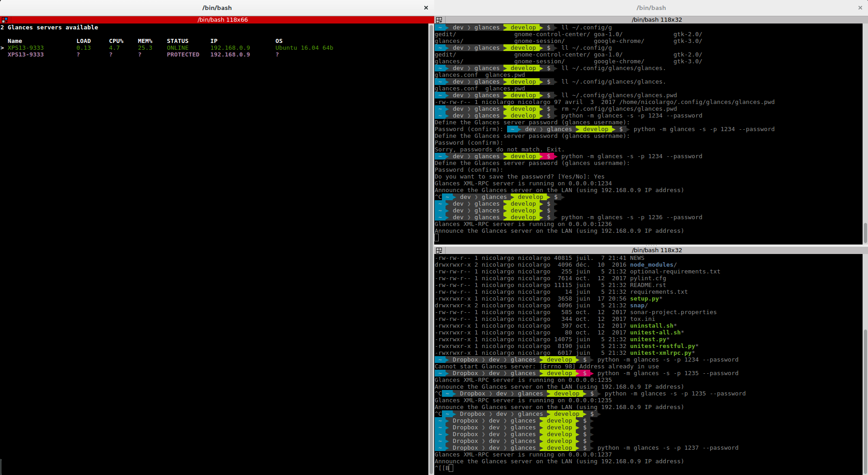Open the grouping menu of the Glances browser terminal

pos(5,20)
